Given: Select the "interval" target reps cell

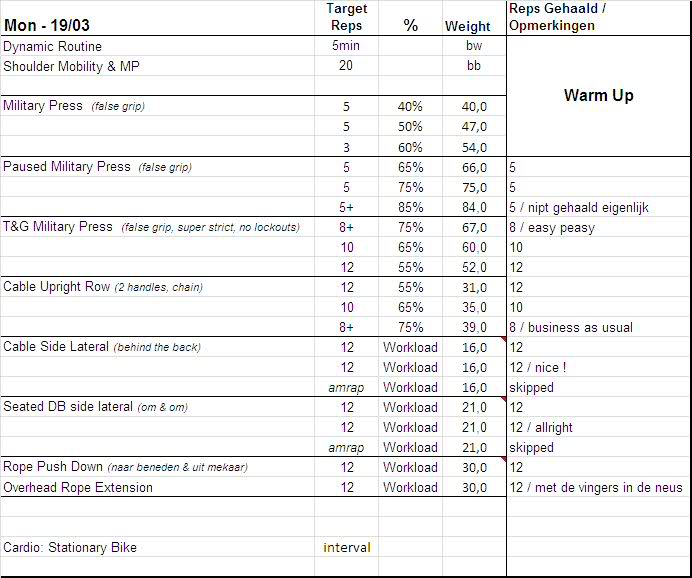Looking at the screenshot, I should click(346, 548).
